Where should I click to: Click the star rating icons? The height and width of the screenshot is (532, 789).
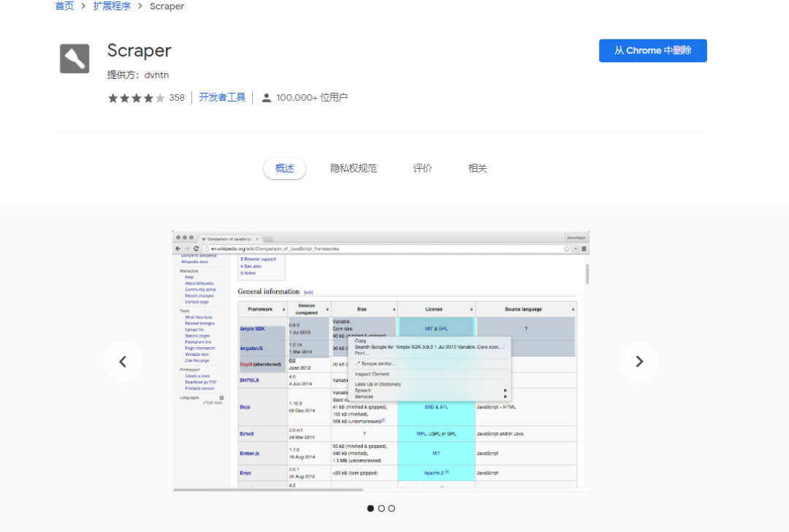click(137, 98)
